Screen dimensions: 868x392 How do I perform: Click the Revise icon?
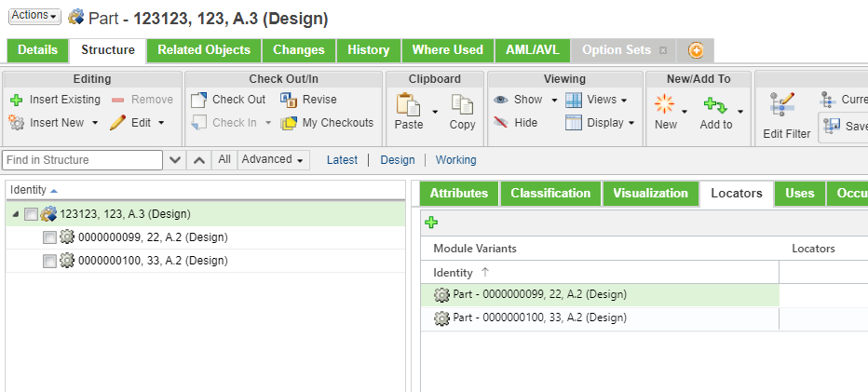coord(289,100)
